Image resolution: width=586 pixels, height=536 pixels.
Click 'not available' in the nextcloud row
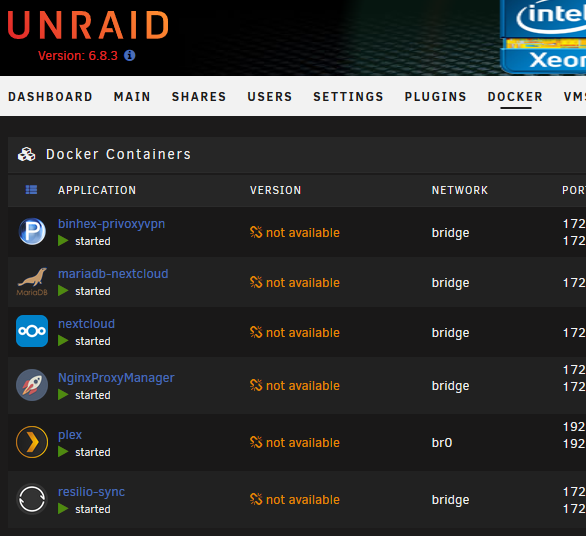[x=303, y=332]
